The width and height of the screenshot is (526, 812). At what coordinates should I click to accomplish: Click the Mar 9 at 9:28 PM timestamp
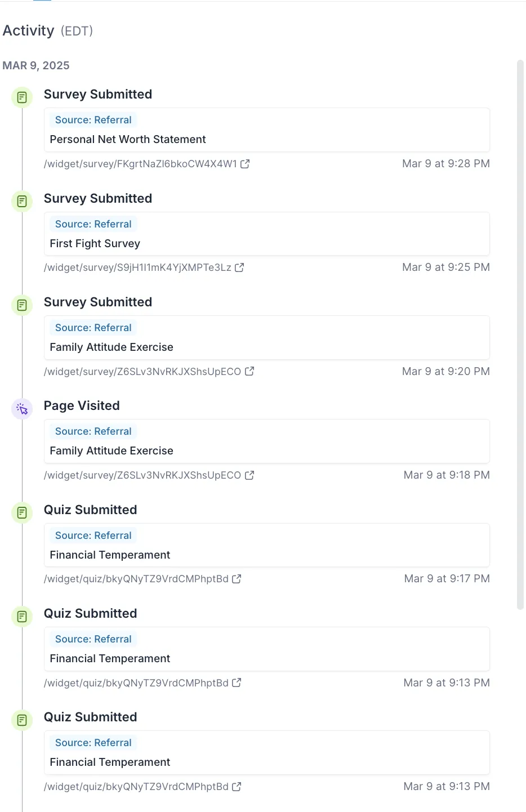pyautogui.click(x=446, y=164)
